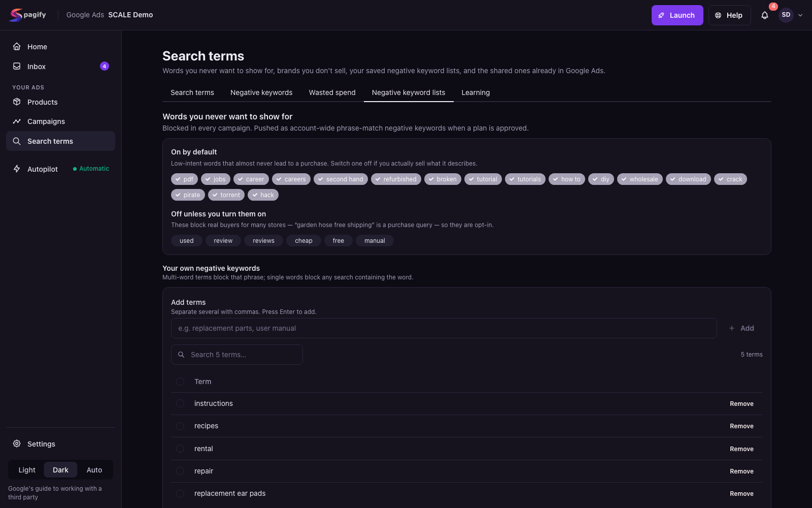Viewport: 812px width, 508px height.
Task: Check the 'instructions' row checkbox
Action: click(x=180, y=403)
